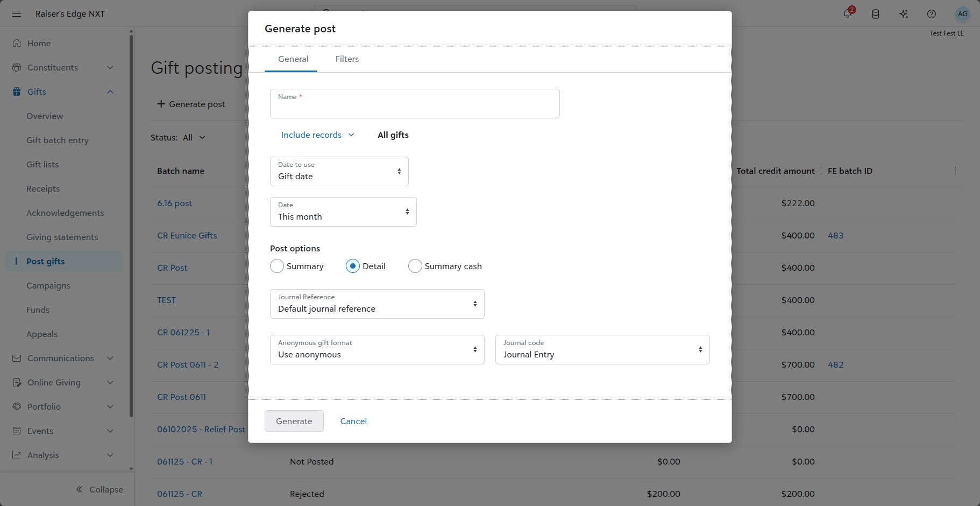Click the Home icon in sidebar
980x506 pixels.
pos(17,43)
